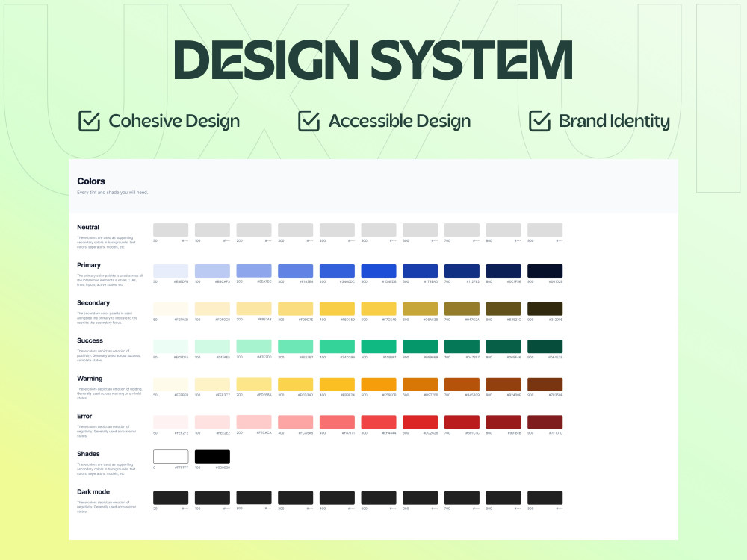Select the Primary 500 swatch #1046DB
Screen dimensions: 747x560
(378, 271)
